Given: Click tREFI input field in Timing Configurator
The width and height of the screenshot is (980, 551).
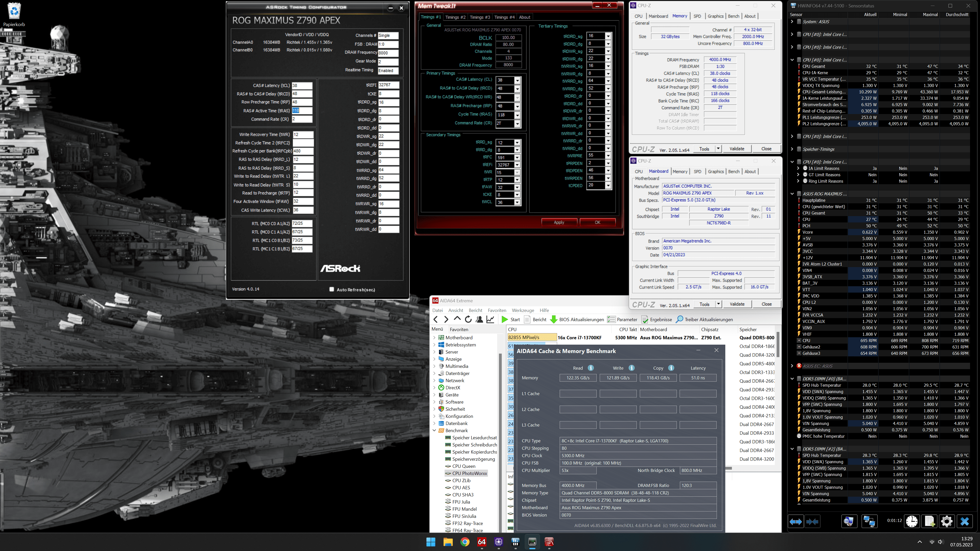Looking at the screenshot, I should click(x=388, y=85).
